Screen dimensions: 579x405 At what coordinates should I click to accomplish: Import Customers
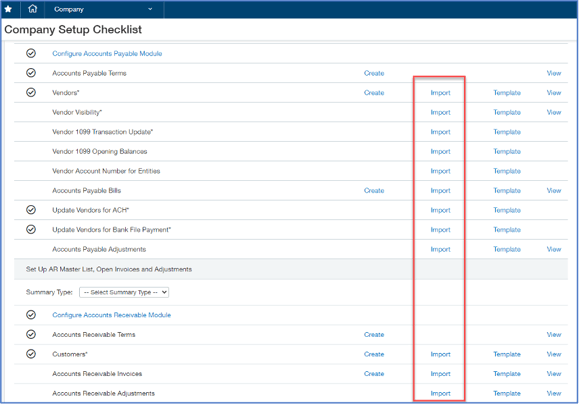(441, 354)
